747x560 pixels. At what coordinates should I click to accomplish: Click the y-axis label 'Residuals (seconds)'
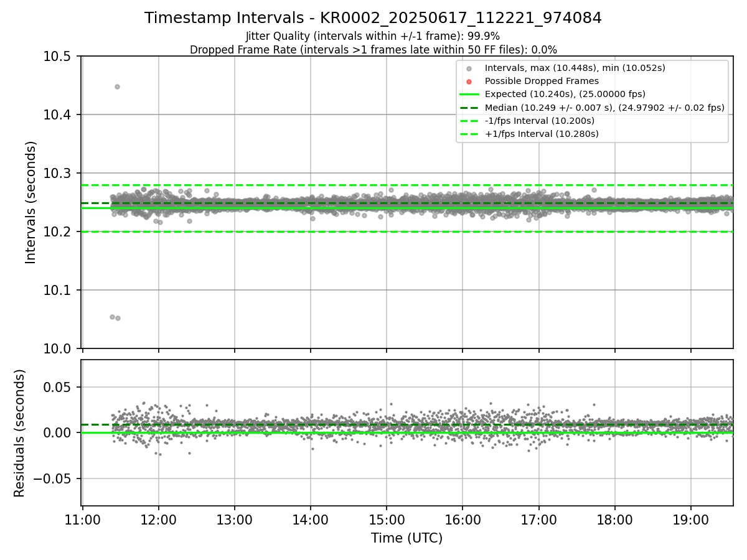point(20,433)
